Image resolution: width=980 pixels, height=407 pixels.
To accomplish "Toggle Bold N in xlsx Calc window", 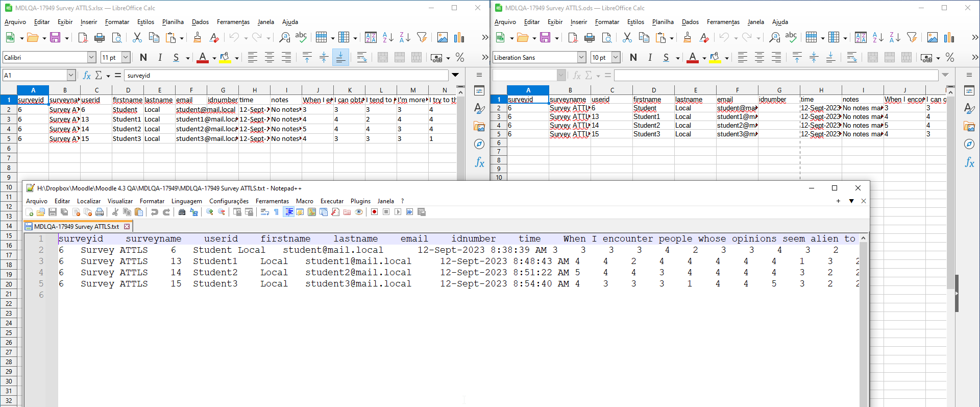I will coord(143,57).
